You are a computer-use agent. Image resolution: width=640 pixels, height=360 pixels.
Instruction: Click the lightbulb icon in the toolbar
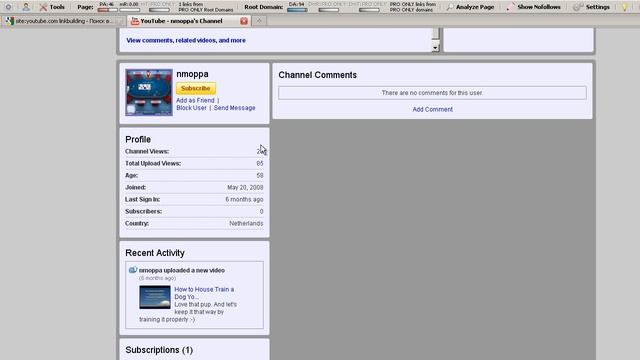click(624, 7)
